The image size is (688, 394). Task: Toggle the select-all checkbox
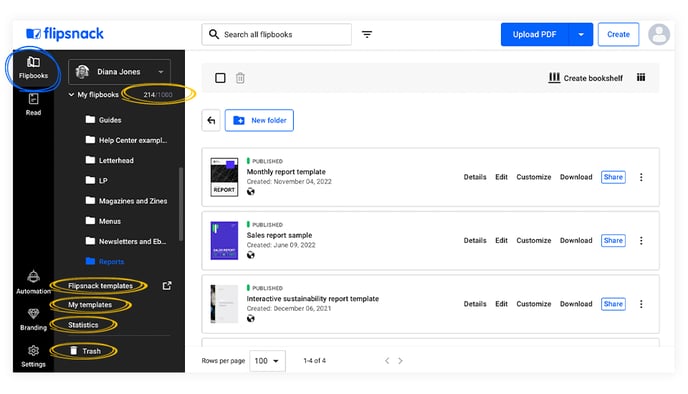220,78
